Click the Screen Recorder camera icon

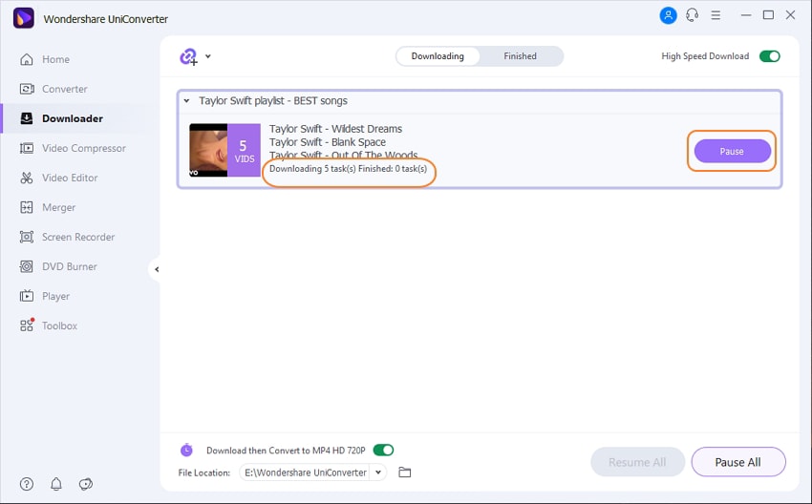[27, 237]
